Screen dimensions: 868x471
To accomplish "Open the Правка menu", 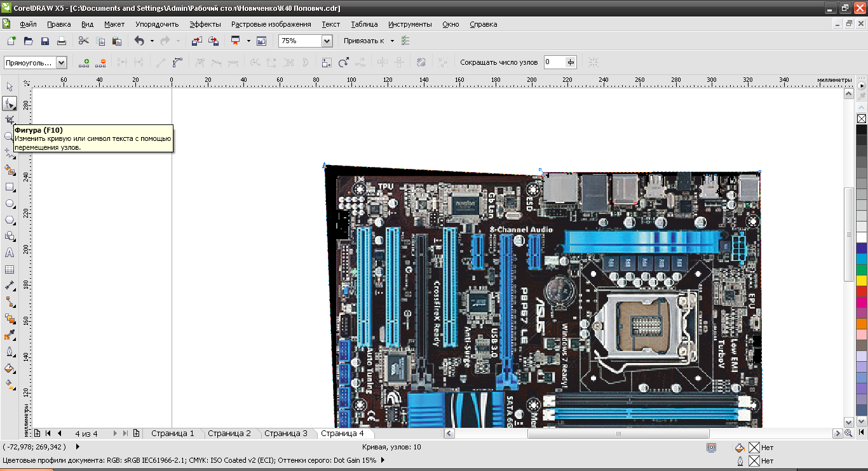I will 59,24.
